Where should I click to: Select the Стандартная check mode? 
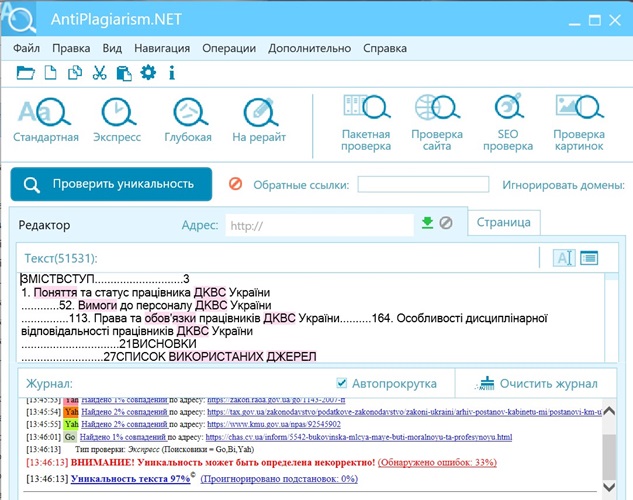[46, 120]
